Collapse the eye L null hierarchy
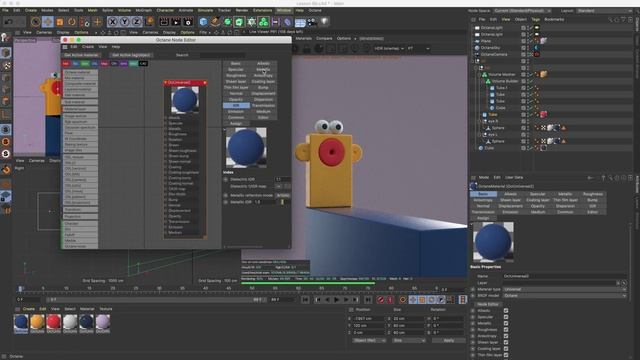Viewport: 640px width, 360px height. coord(479,135)
